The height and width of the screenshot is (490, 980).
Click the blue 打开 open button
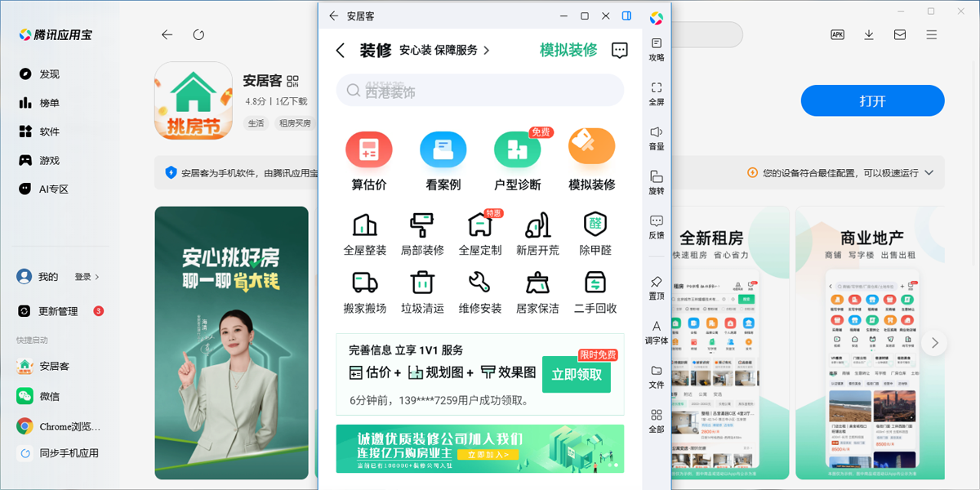872,101
